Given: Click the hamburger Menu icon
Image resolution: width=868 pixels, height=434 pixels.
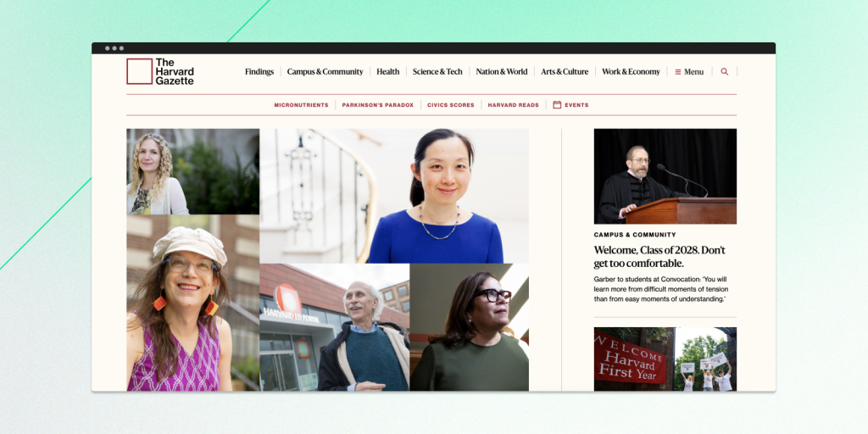Looking at the screenshot, I should tap(677, 72).
